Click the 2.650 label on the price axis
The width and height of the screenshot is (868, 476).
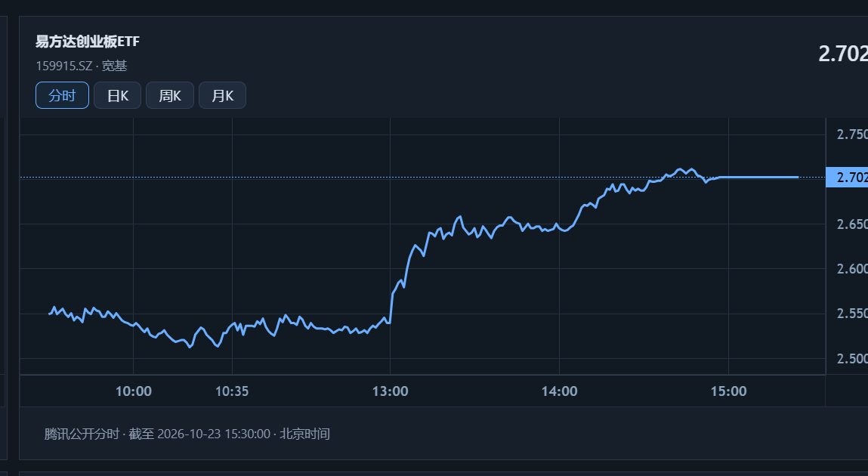click(852, 224)
